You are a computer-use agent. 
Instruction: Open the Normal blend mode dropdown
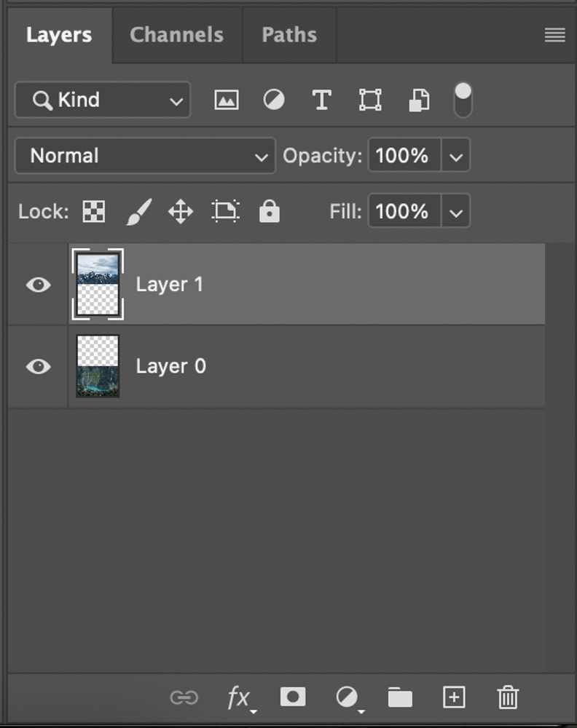pyautogui.click(x=146, y=156)
